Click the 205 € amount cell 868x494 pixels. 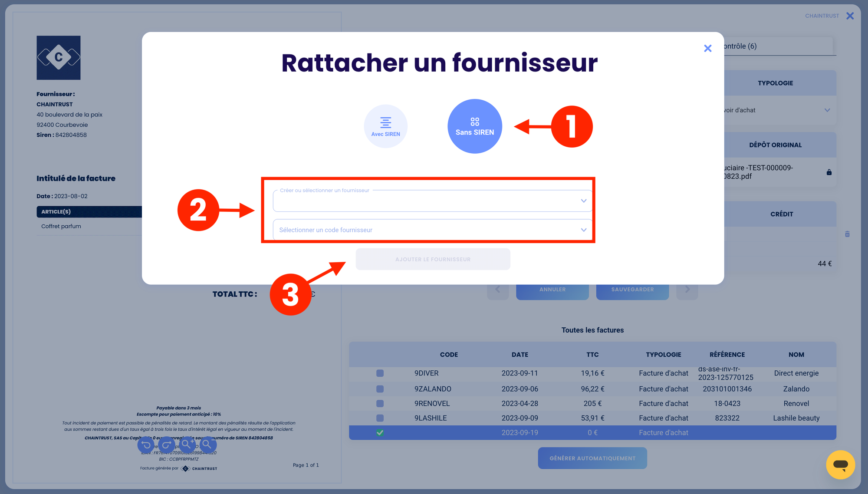(x=592, y=404)
